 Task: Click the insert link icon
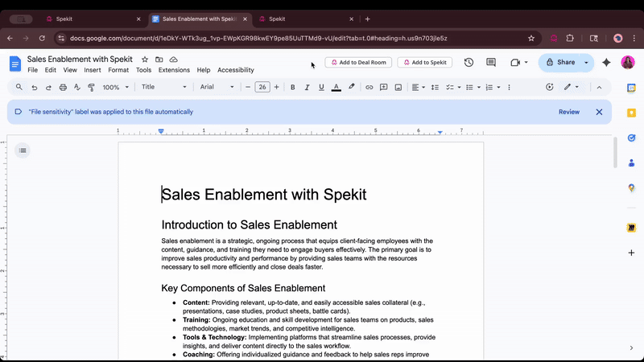click(369, 87)
